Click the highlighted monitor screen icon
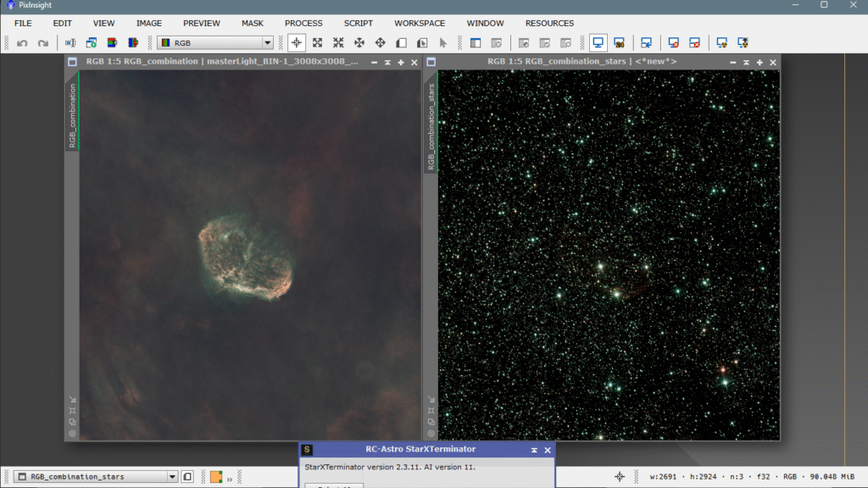Viewport: 868px width, 488px height. pos(598,42)
